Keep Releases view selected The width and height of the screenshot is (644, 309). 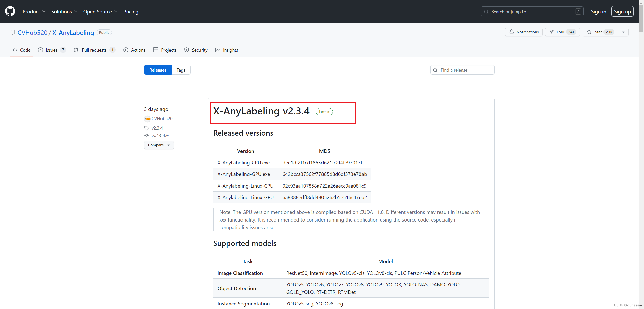[x=158, y=70]
